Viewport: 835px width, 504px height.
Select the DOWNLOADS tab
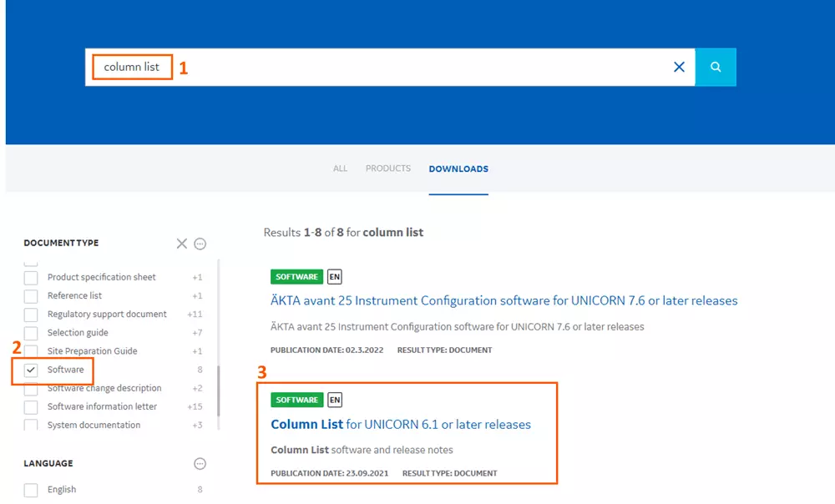coord(458,169)
